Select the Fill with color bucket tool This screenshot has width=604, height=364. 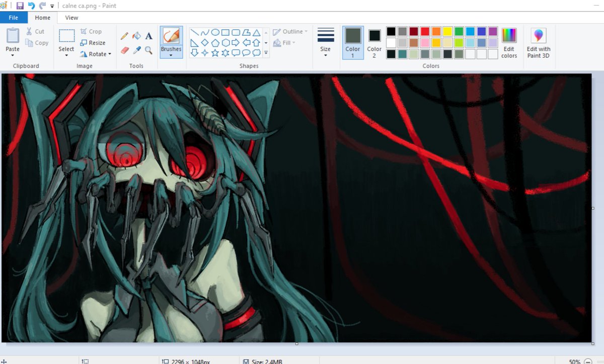coord(136,36)
